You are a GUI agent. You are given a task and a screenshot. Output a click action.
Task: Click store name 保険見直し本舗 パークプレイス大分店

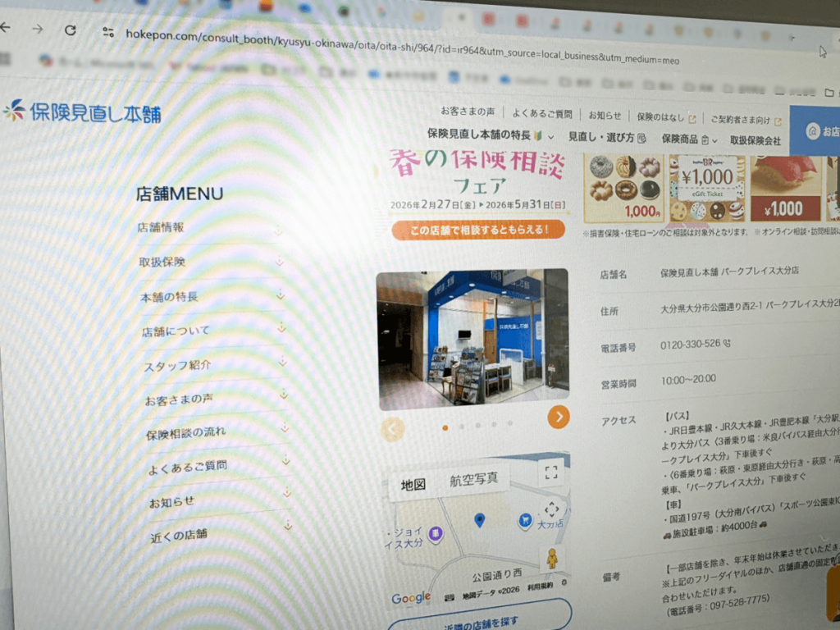[x=729, y=272]
